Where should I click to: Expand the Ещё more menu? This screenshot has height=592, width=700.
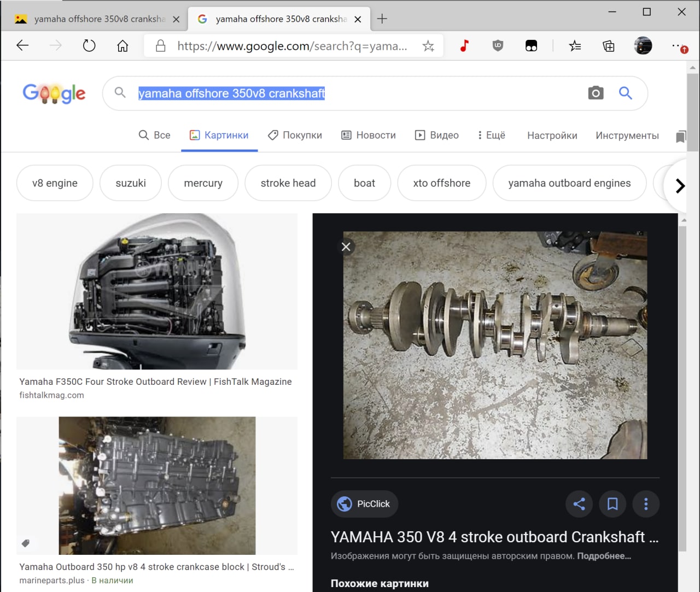tap(491, 135)
